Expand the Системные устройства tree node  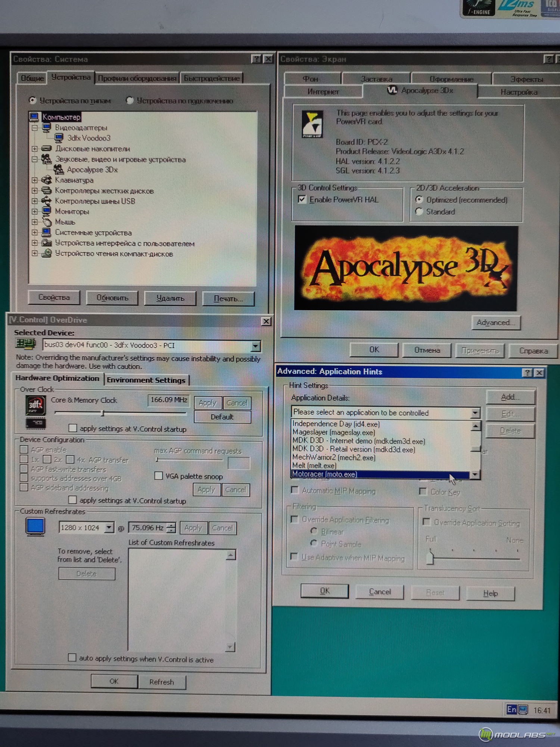[x=34, y=232]
